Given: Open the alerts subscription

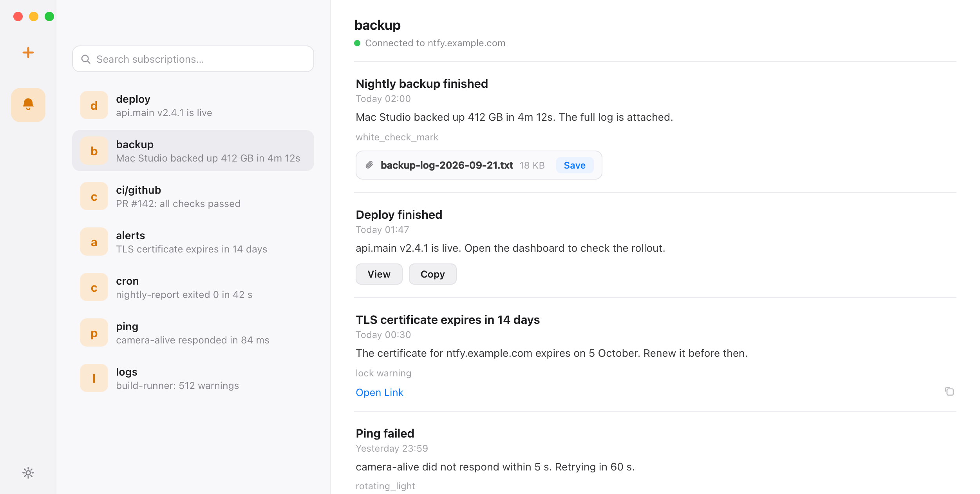Looking at the screenshot, I should coord(193,242).
